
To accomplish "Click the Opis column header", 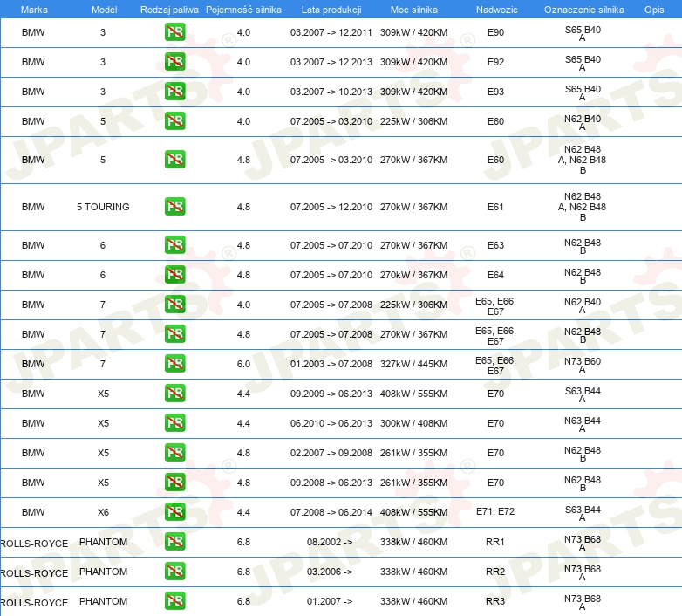I will pos(654,9).
